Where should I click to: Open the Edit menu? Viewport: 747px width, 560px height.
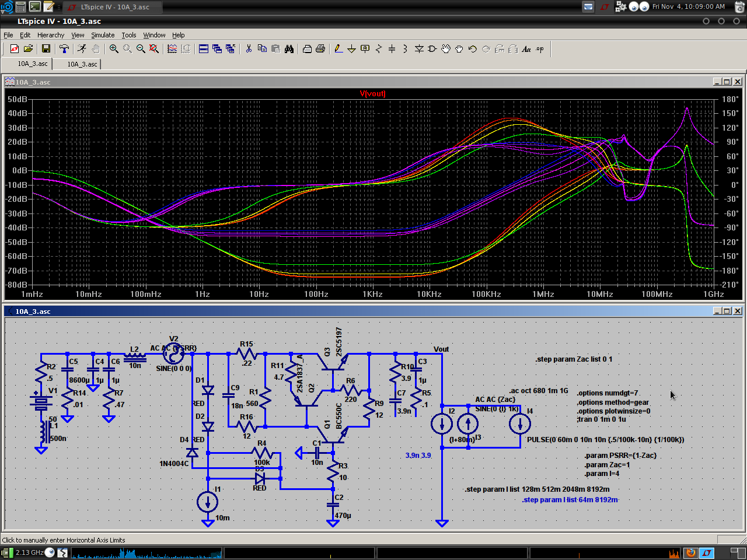pos(25,35)
